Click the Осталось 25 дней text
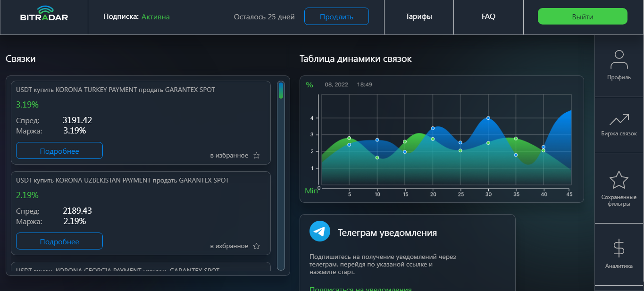 (x=264, y=17)
